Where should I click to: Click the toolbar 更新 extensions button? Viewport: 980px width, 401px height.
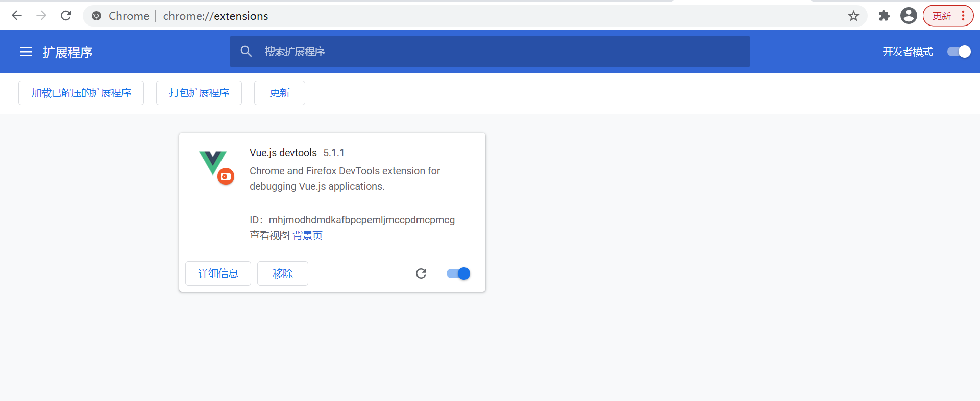[280, 93]
